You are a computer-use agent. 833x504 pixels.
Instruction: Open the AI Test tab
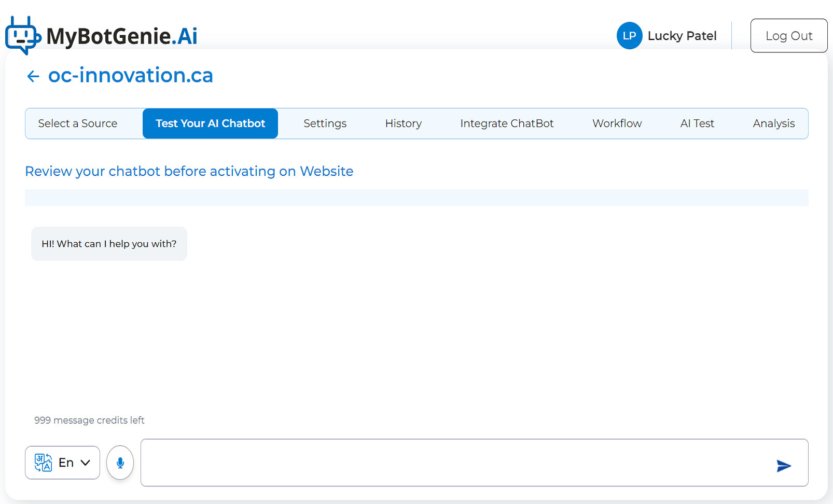click(697, 123)
